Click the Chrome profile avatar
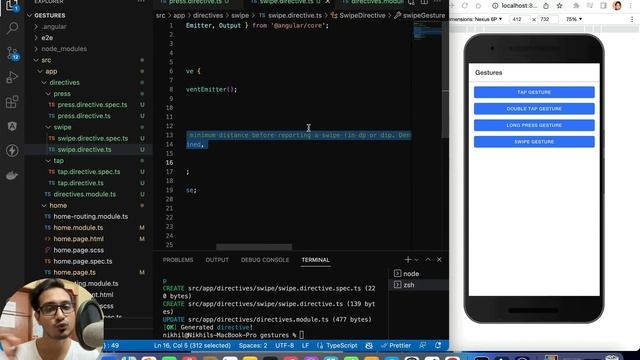640x360 pixels. coord(617,6)
